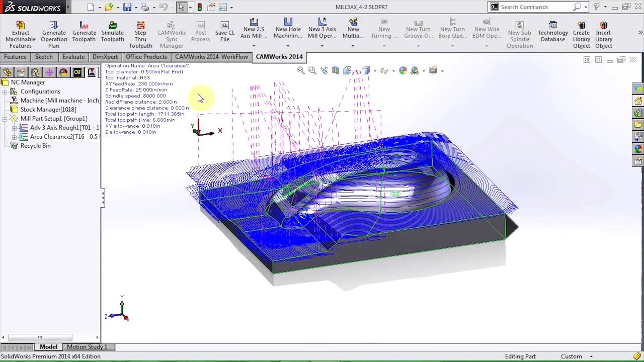This screenshot has width=644, height=362.
Task: Launch Step Thru Toolpath
Action: click(x=140, y=35)
